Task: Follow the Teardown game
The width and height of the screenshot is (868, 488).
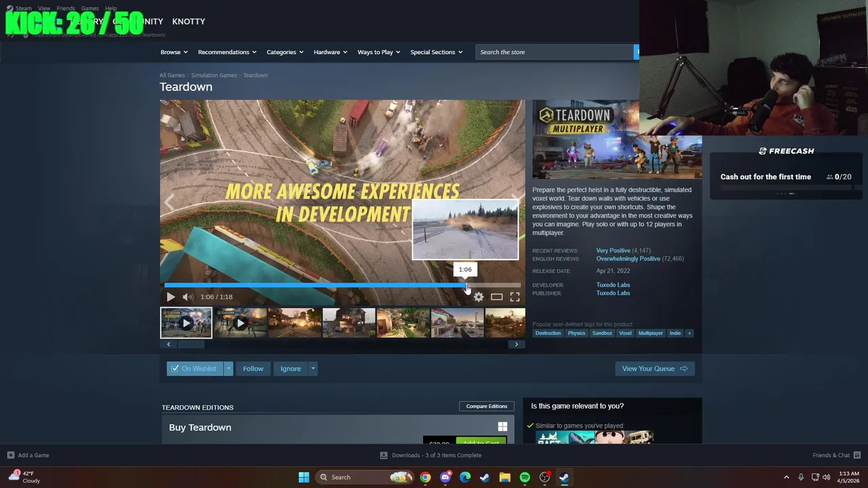Action: pos(253,369)
